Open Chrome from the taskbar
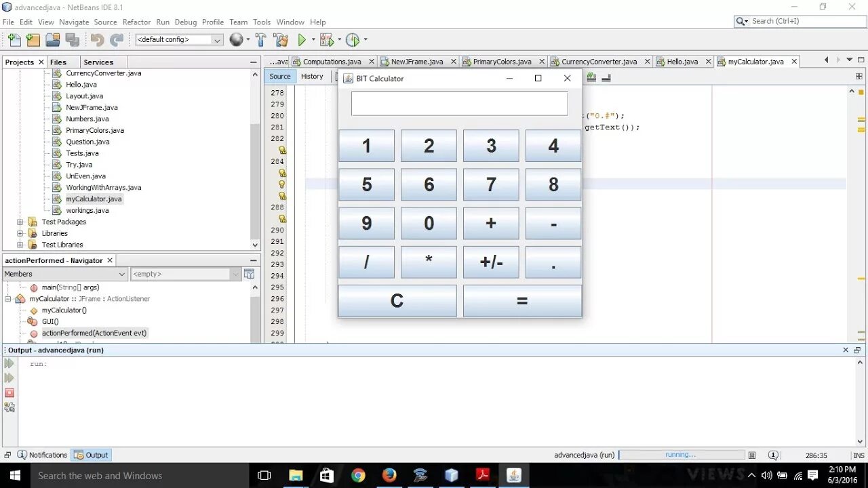The width and height of the screenshot is (868, 488). [x=358, y=476]
